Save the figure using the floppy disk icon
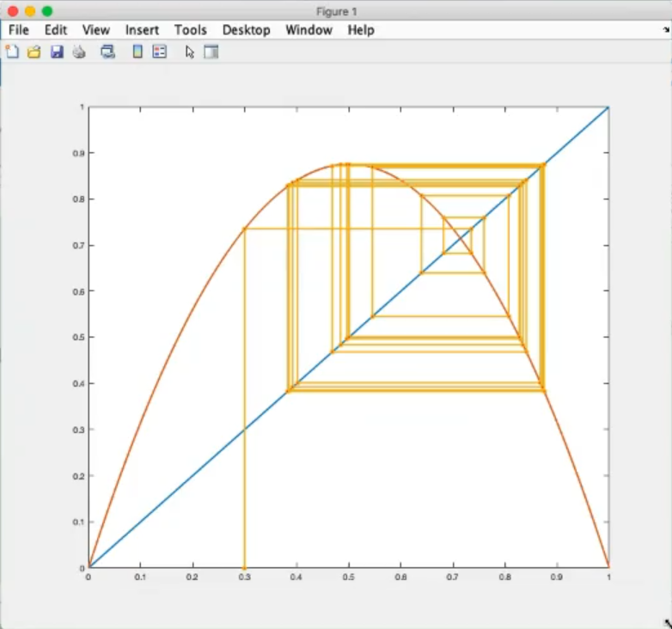 pyautogui.click(x=57, y=52)
